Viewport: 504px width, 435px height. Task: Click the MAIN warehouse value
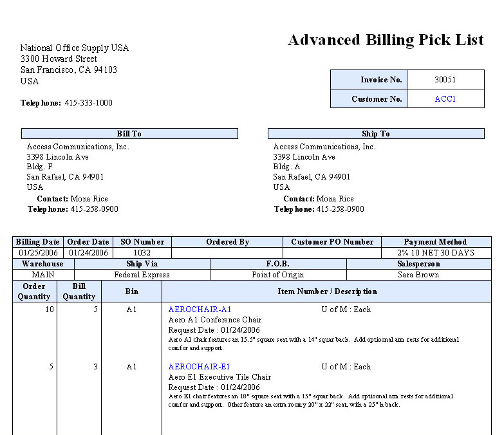coord(43,275)
